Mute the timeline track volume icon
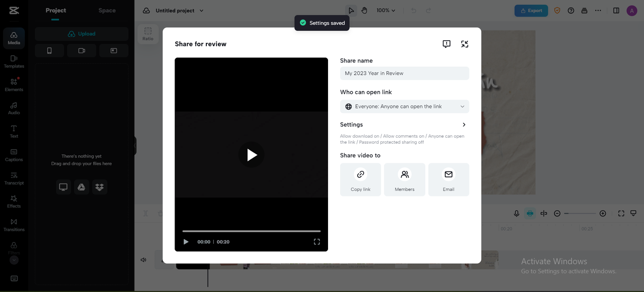Screen dimensions: 644x292 (143, 260)
